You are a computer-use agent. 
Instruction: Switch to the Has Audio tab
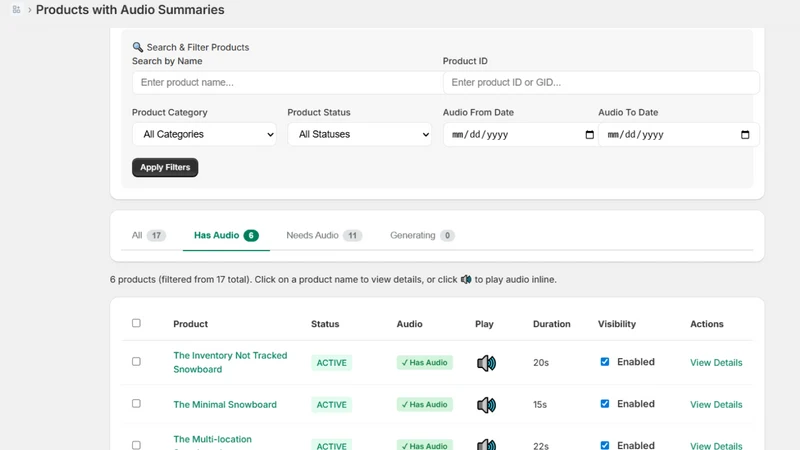tap(226, 235)
